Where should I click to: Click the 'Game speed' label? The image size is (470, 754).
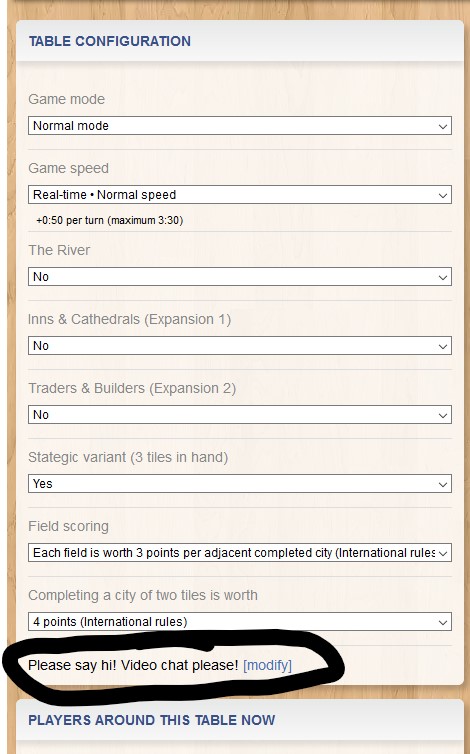point(68,169)
